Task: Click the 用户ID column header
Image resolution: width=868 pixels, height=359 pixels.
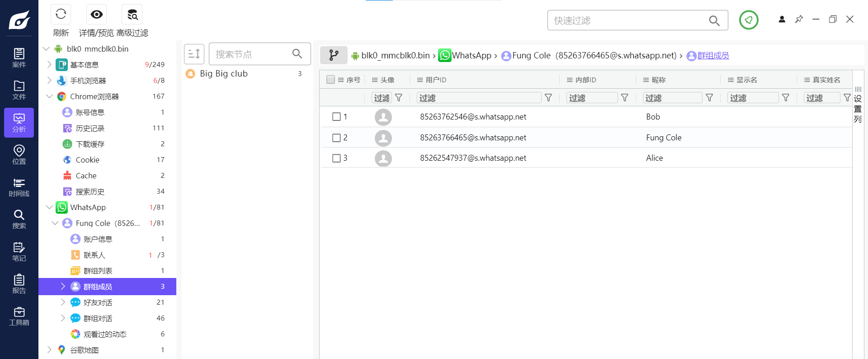Action: click(436, 80)
